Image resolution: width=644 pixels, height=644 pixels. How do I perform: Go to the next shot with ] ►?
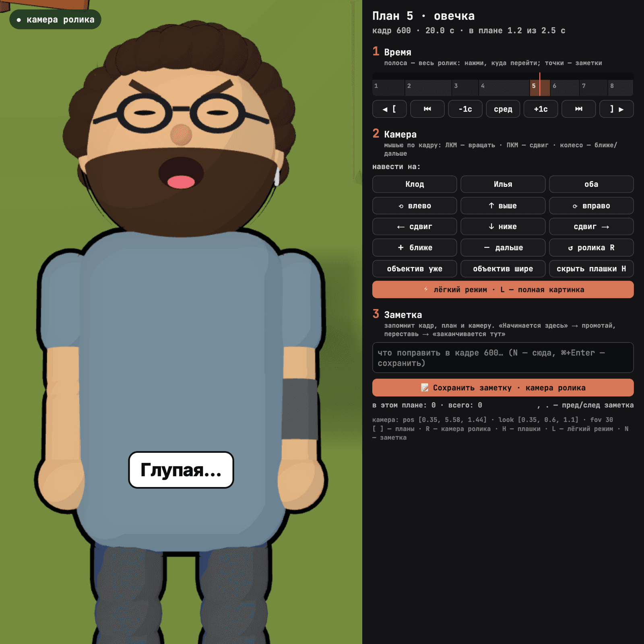pyautogui.click(x=616, y=109)
